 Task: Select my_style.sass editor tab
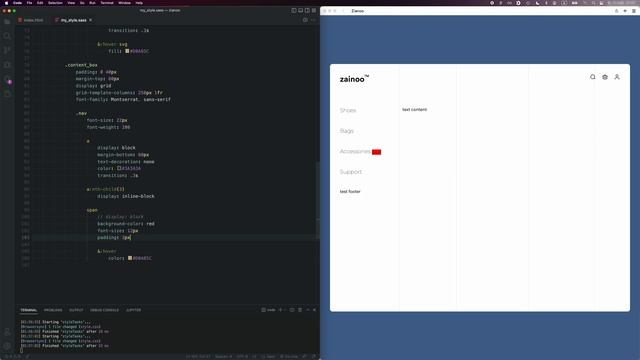(73, 20)
